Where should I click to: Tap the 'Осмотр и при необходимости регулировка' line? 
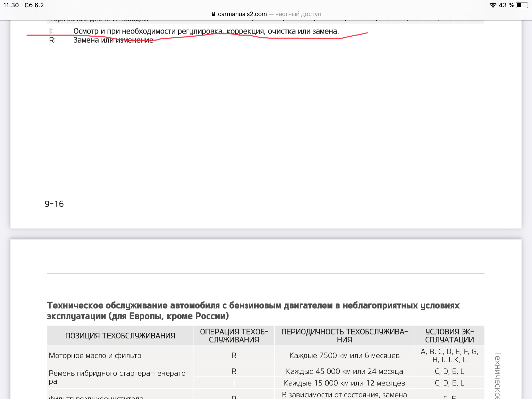(206, 31)
